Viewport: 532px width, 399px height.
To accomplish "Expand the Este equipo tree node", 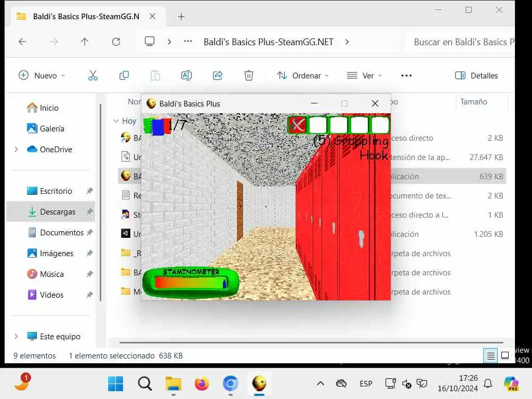I will coord(16,336).
